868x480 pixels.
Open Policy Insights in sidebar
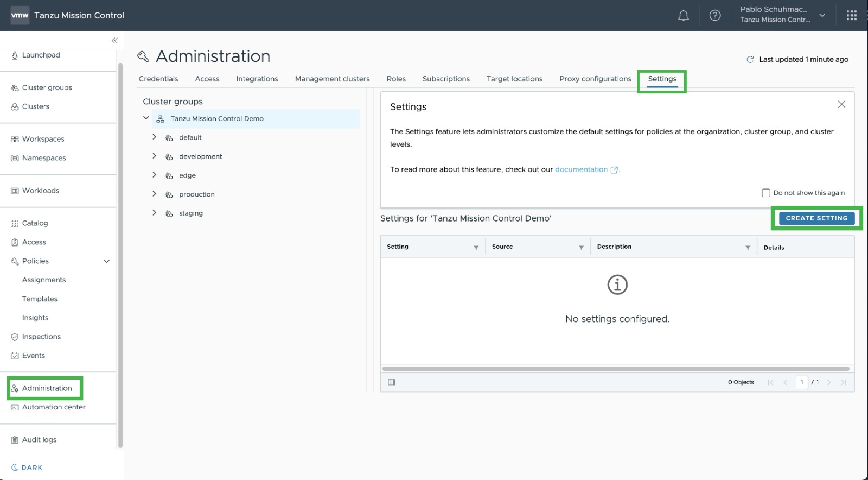[x=35, y=318]
